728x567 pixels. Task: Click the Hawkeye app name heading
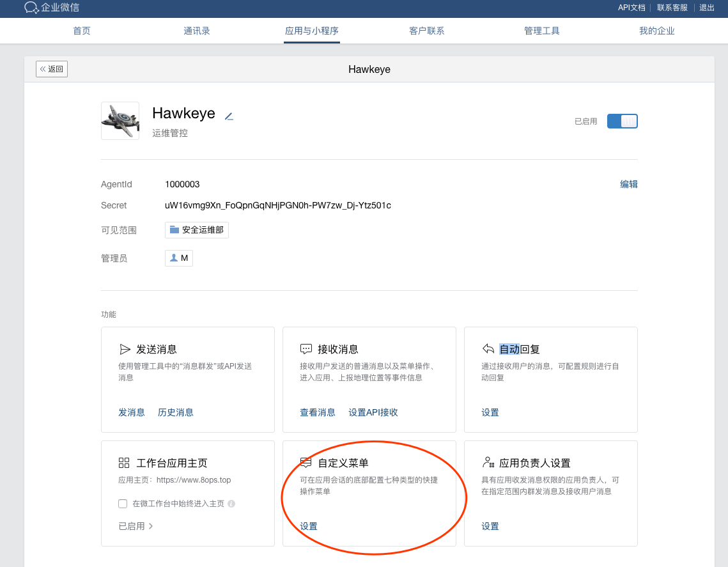pyautogui.click(x=184, y=113)
